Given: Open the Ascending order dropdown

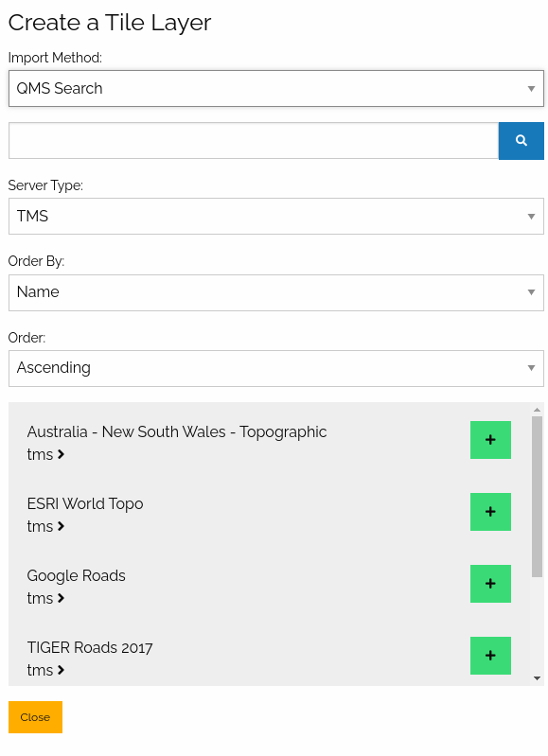Looking at the screenshot, I should coord(276,368).
